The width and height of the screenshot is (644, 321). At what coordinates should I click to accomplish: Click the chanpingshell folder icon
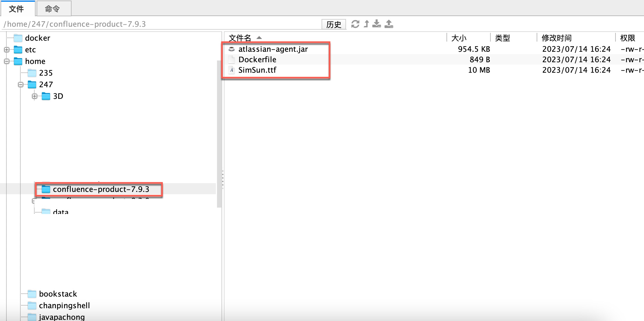pos(32,306)
